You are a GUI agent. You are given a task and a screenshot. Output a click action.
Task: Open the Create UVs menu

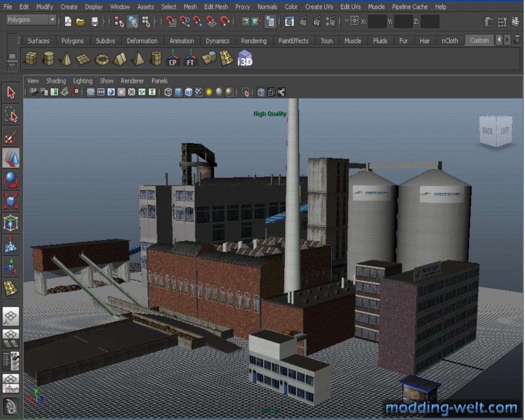pyautogui.click(x=319, y=7)
